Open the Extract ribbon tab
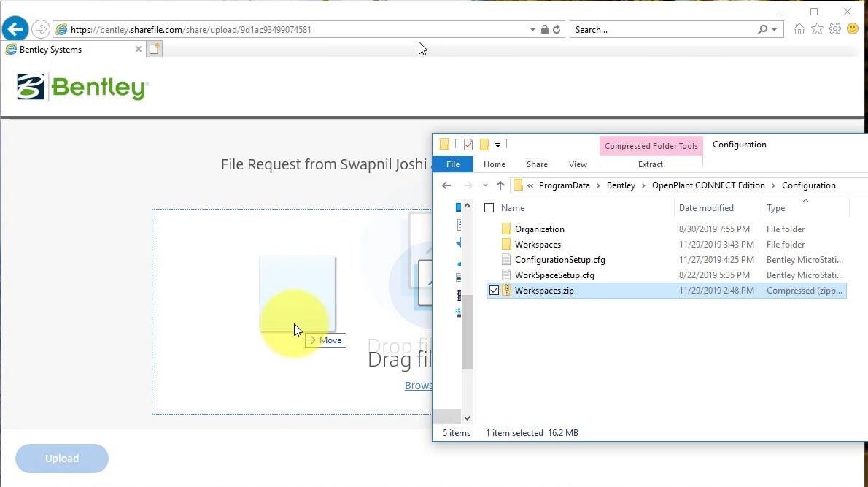 pos(651,164)
